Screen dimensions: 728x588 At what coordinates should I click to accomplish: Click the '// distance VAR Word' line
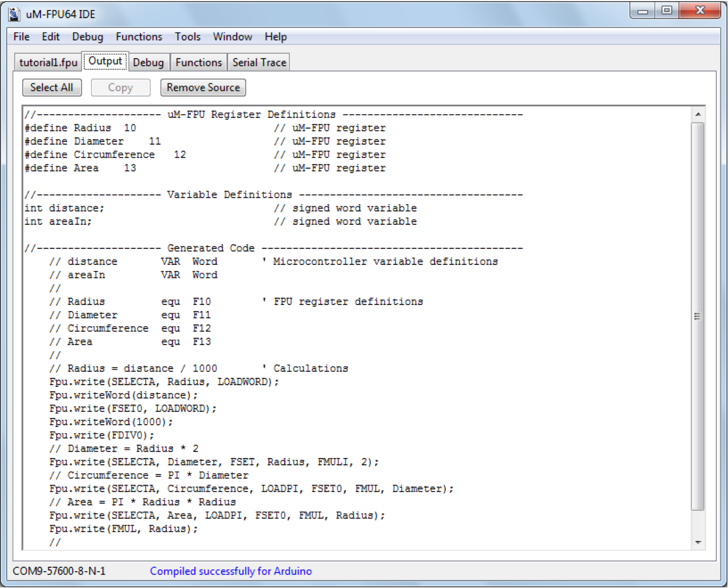click(x=273, y=261)
